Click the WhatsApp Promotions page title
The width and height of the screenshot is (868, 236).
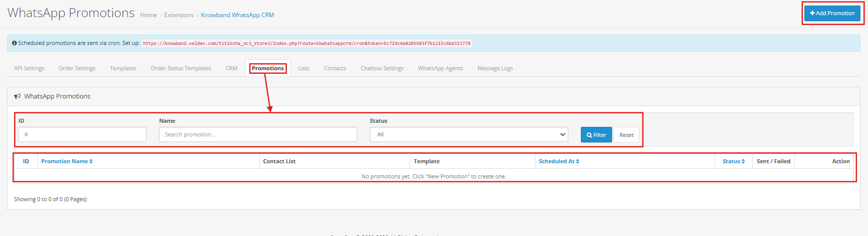point(71,13)
